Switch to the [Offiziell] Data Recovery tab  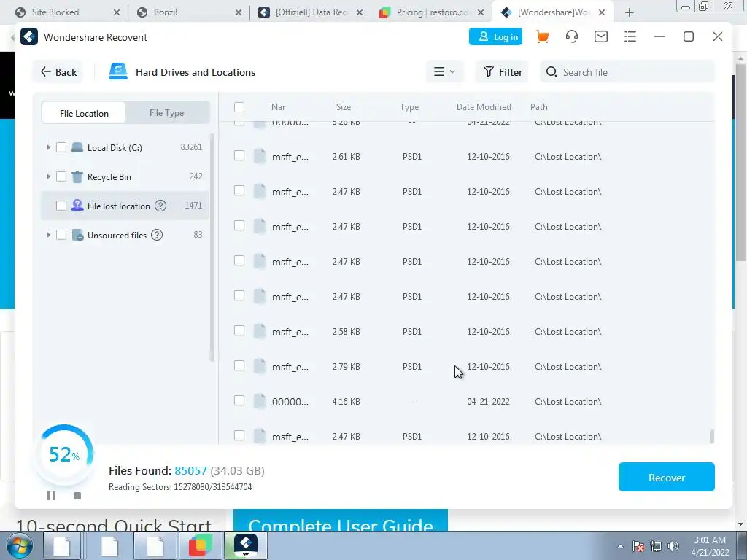(x=312, y=12)
